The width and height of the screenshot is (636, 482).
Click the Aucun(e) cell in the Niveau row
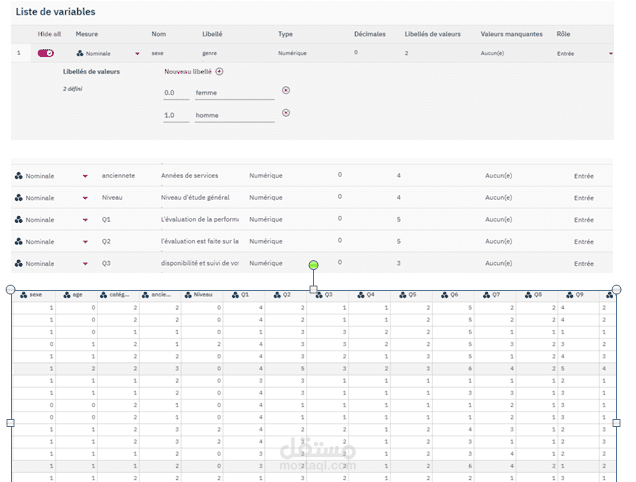(x=498, y=198)
